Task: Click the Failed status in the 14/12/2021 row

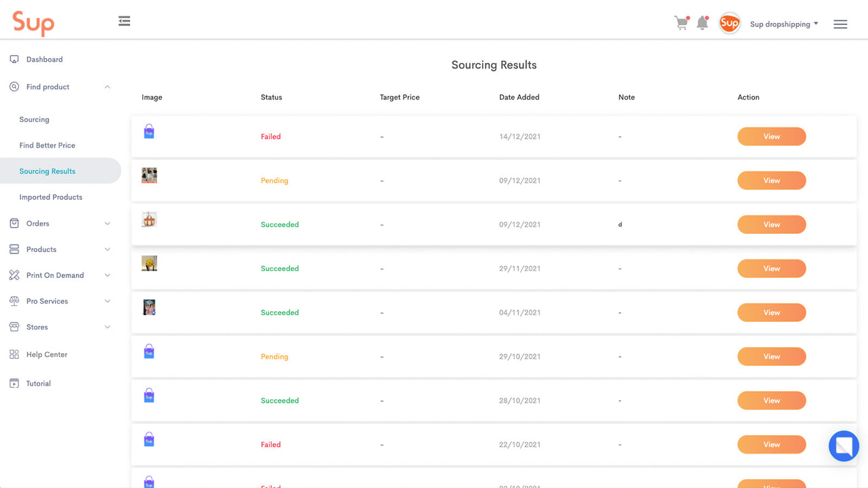Action: pos(271,137)
